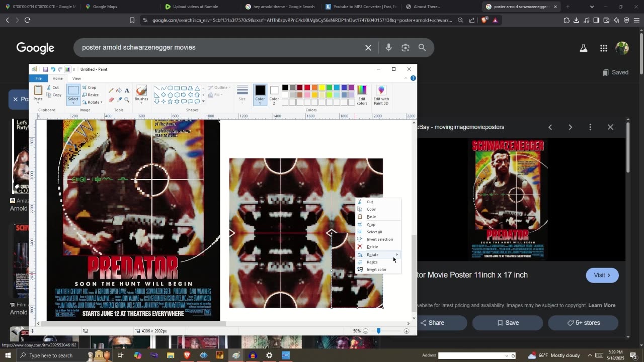Click Google voice search microphone icon
The width and height of the screenshot is (644, 362).
[388, 48]
